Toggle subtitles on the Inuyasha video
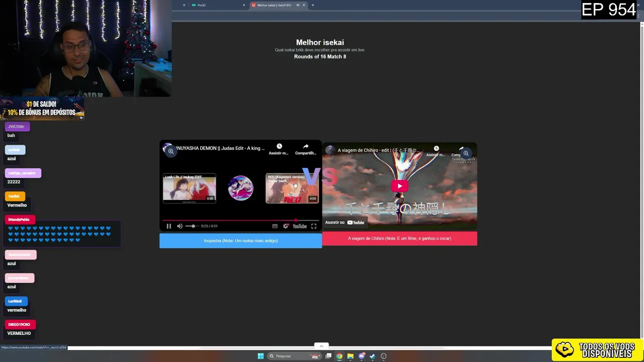Image resolution: width=644 pixels, height=362 pixels. [275, 226]
